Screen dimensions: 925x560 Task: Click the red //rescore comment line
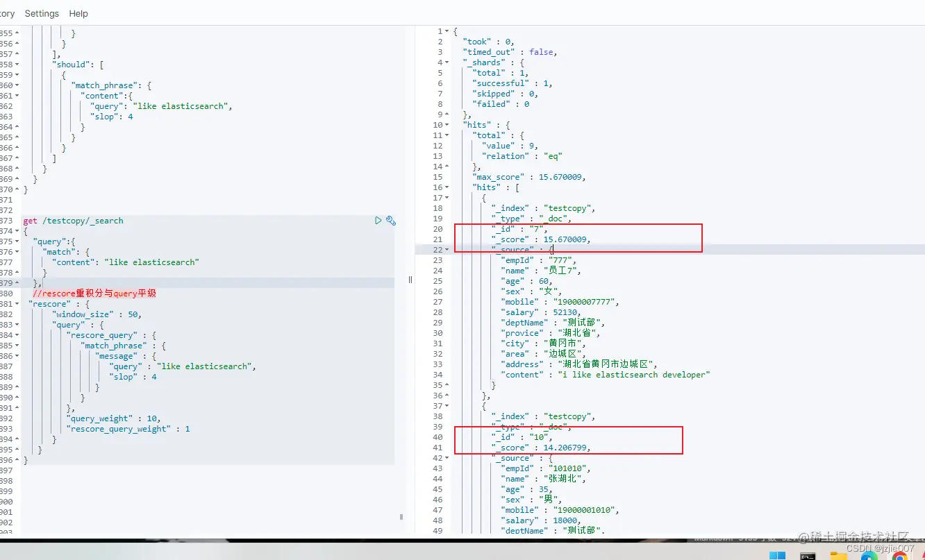(94, 294)
